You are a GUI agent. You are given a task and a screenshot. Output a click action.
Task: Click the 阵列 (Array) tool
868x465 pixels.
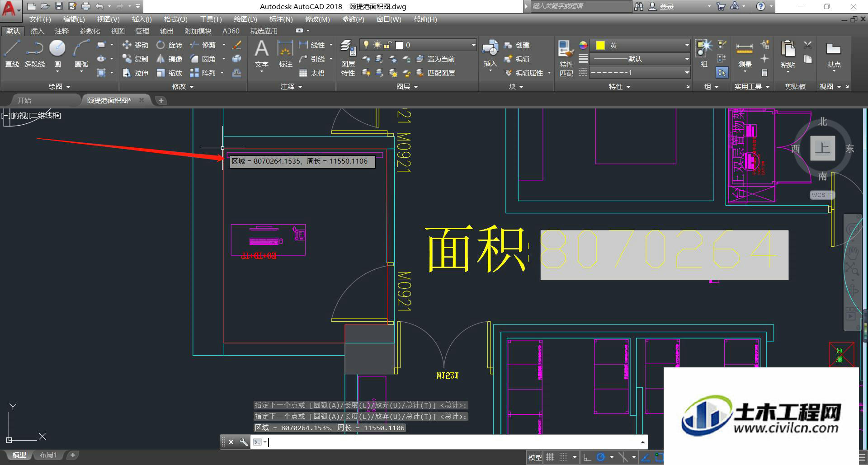click(x=203, y=73)
